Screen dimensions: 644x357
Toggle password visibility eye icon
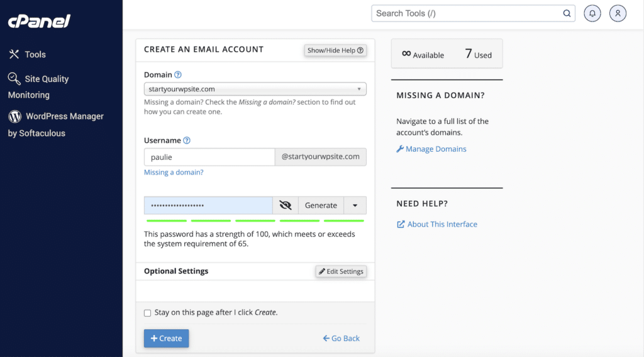[286, 205]
